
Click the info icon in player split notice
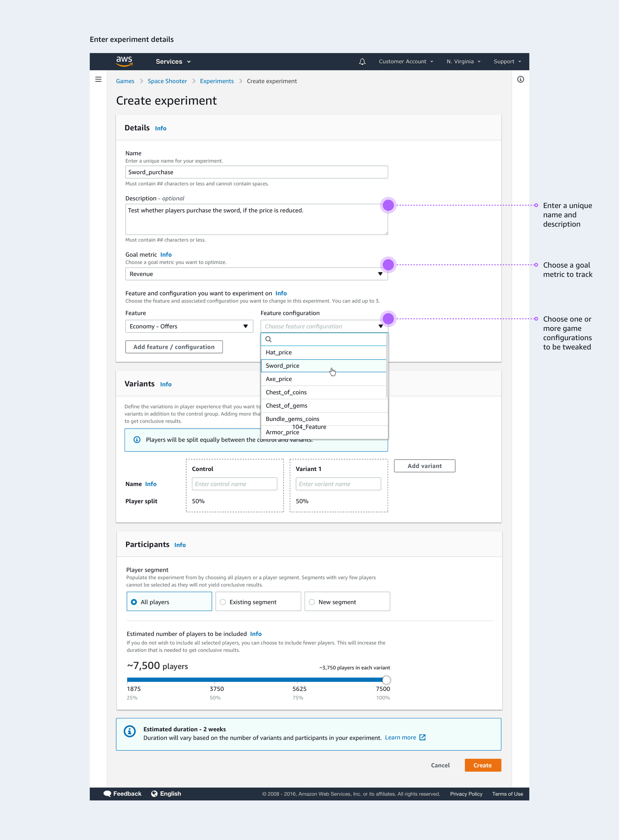[x=137, y=440]
